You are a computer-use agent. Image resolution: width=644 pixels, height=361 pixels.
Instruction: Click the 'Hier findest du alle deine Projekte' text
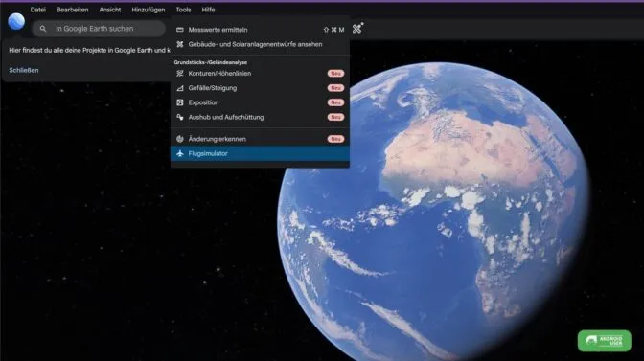click(89, 50)
